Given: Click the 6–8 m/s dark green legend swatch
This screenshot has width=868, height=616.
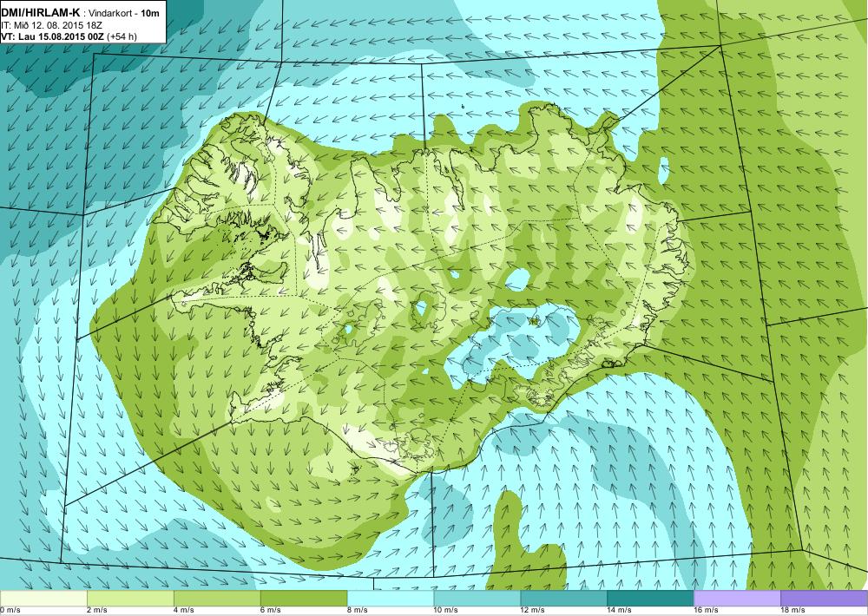Looking at the screenshot, I should (304, 599).
